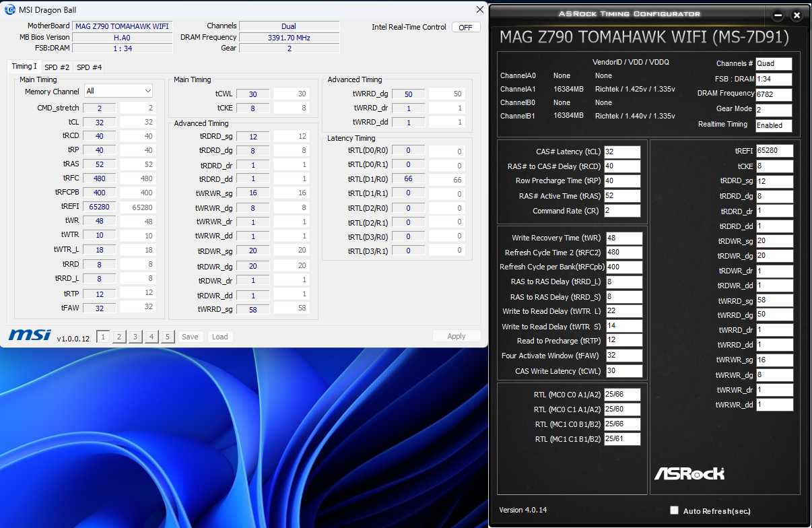Image resolution: width=812 pixels, height=528 pixels.
Task: Enable Auto Refresh checkbox in ASRock window
Action: pyautogui.click(x=675, y=510)
